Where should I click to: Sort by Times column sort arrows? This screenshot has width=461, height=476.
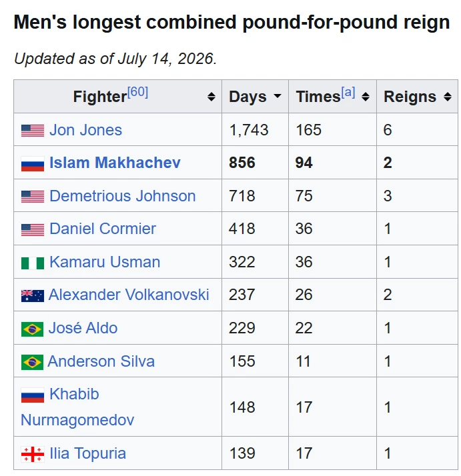(x=366, y=97)
